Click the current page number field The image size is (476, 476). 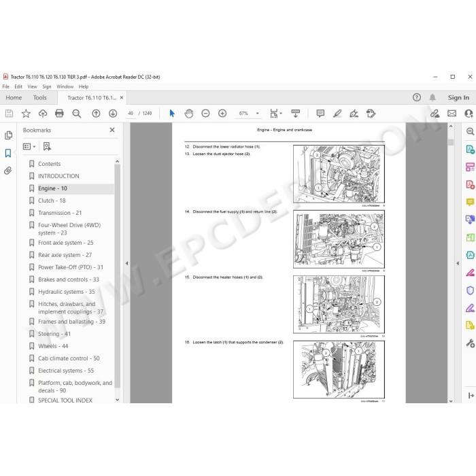click(x=131, y=114)
